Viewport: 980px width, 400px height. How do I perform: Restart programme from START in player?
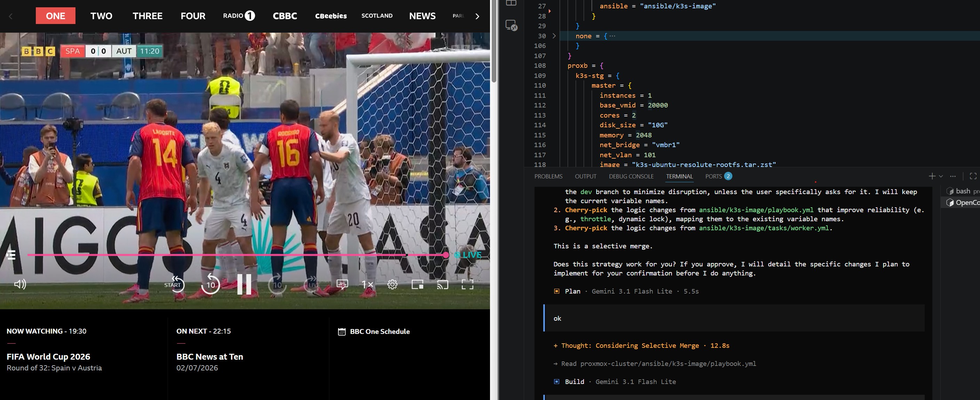click(x=174, y=284)
